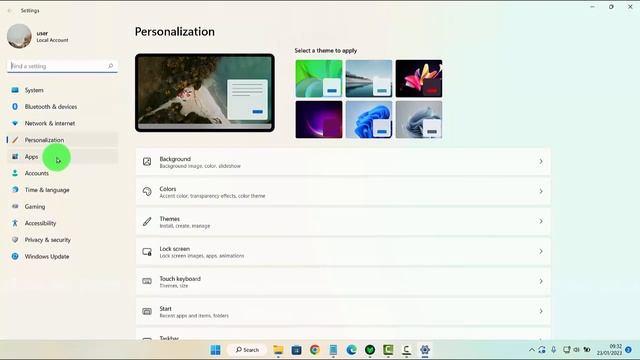The height and width of the screenshot is (360, 640).
Task: Expand Colors via its chevron
Action: click(x=541, y=191)
